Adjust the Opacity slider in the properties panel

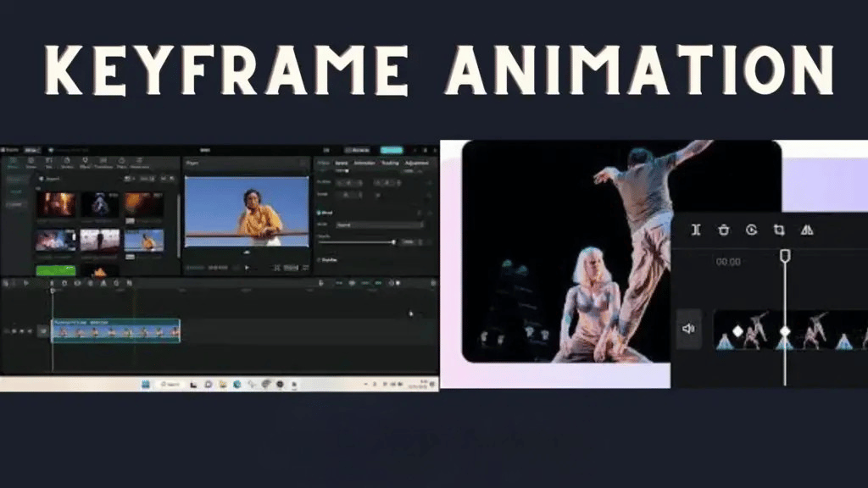tap(356, 242)
